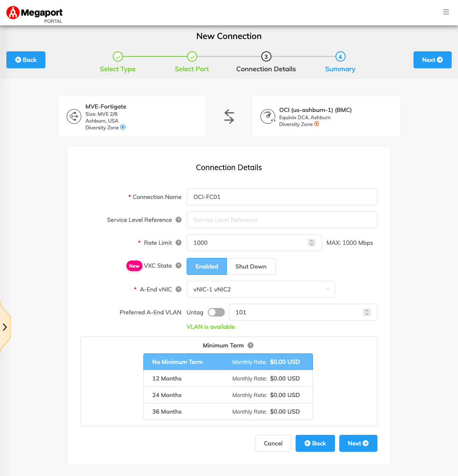Click the OCI speedometer icon
This screenshot has height=476, width=458.
point(268,117)
